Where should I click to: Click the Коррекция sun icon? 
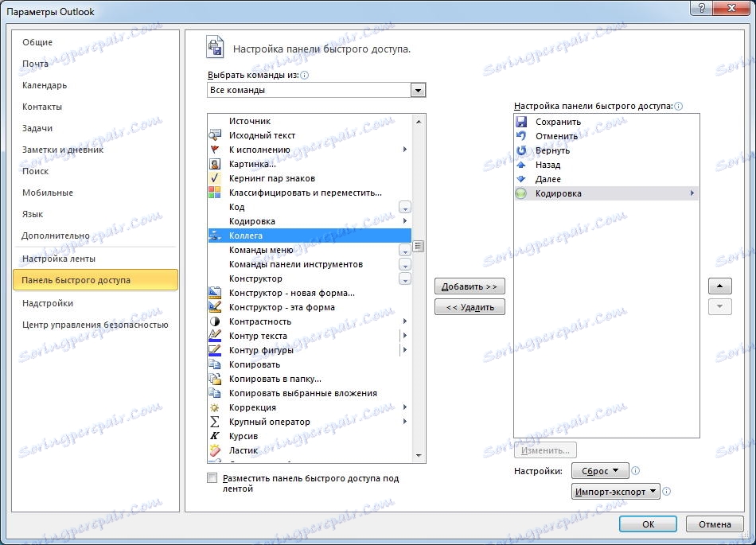(x=215, y=407)
